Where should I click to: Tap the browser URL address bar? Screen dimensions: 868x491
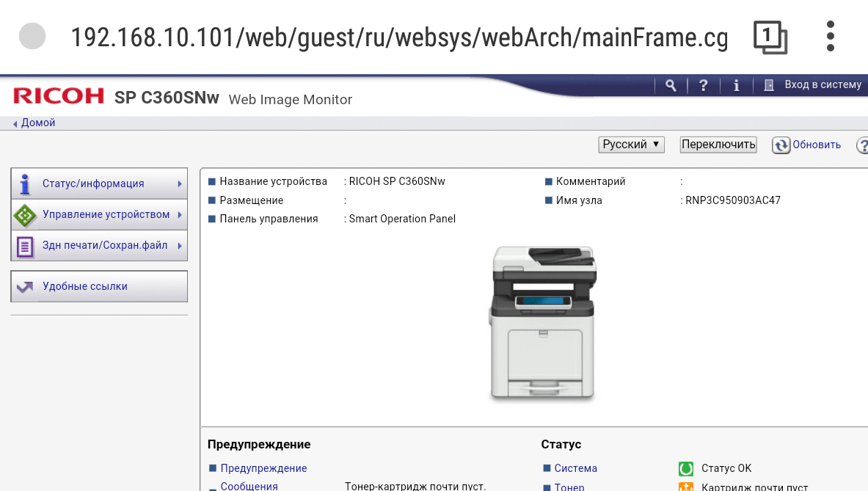[399, 37]
